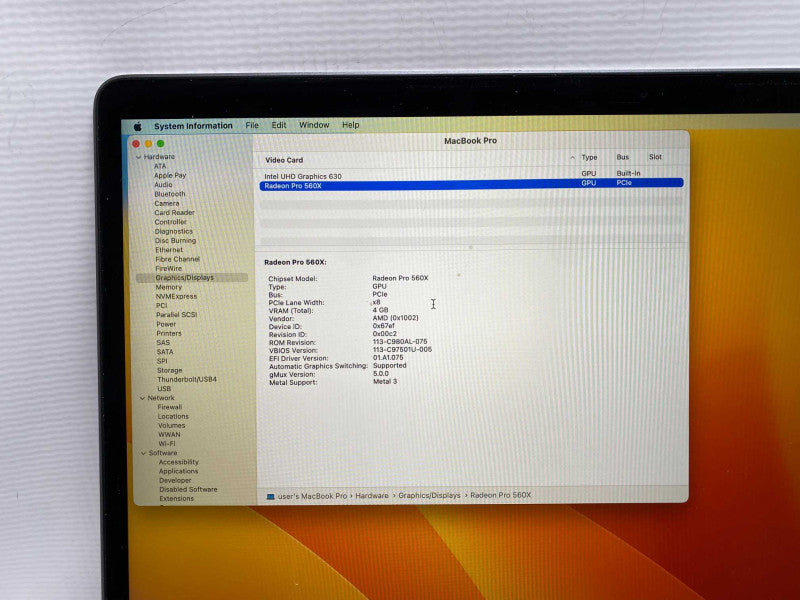The width and height of the screenshot is (800, 600).
Task: Collapse the Network section
Action: (x=142, y=398)
